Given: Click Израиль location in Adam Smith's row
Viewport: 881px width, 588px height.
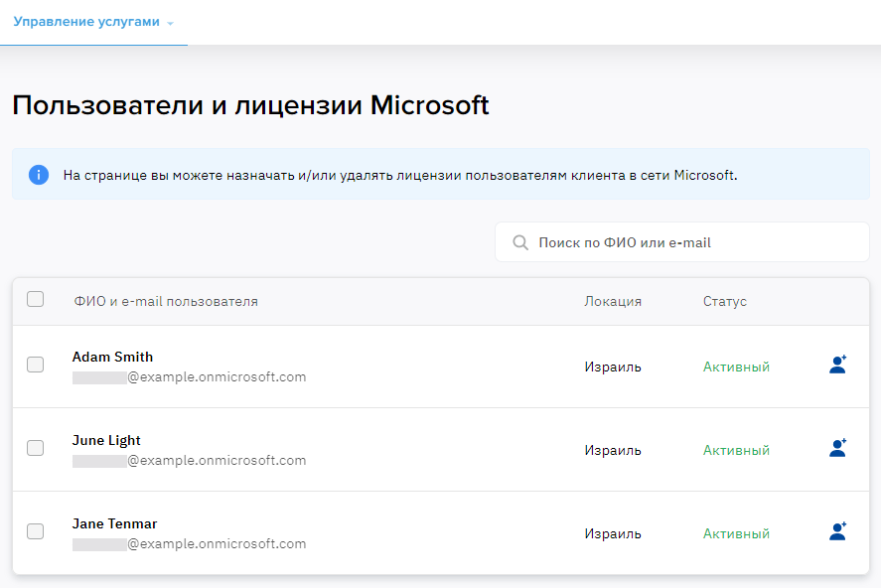Looking at the screenshot, I should [613, 367].
